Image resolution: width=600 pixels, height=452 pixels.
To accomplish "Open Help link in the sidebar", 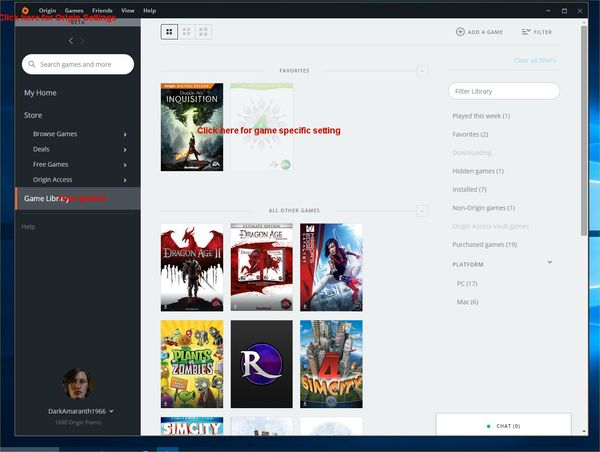I will click(28, 227).
